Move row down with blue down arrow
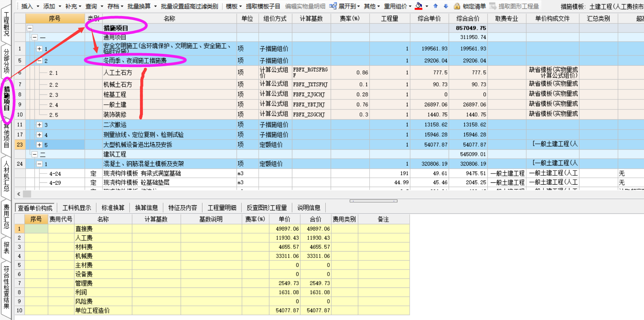Image resolution: width=644 pixels, height=320 pixels. coord(446,6)
